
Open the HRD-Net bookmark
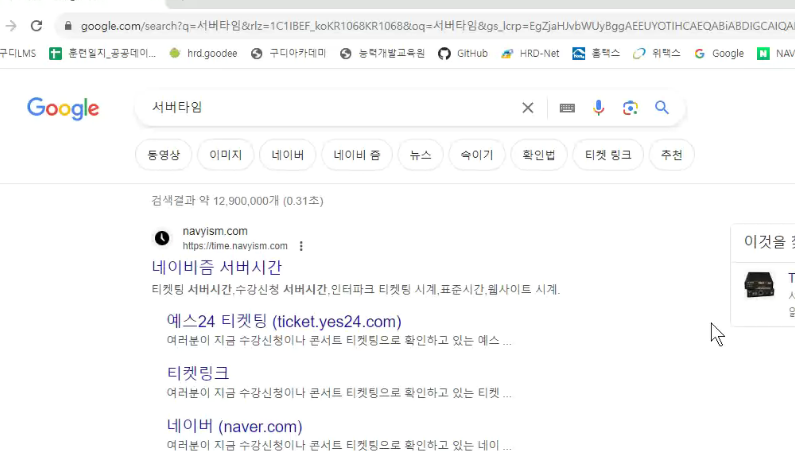tap(530, 53)
